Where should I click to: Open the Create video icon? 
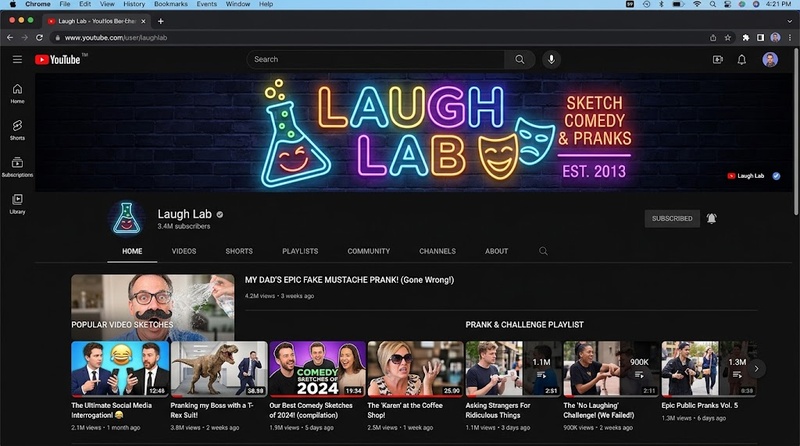(x=717, y=60)
